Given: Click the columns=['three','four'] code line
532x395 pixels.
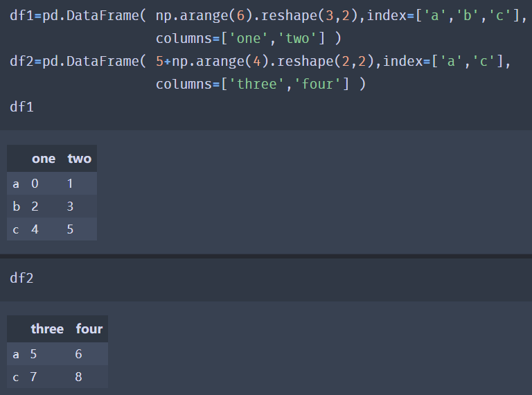Looking at the screenshot, I should 260,85.
